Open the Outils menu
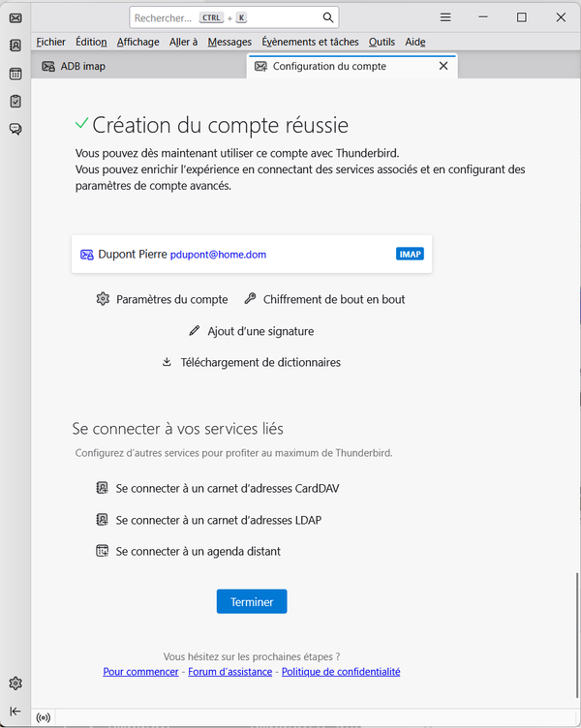 pos(382,42)
